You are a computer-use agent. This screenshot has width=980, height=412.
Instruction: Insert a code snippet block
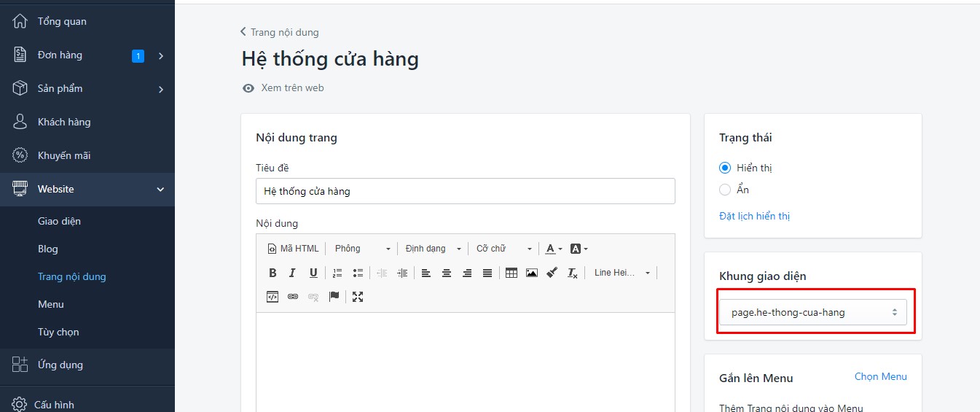click(273, 297)
